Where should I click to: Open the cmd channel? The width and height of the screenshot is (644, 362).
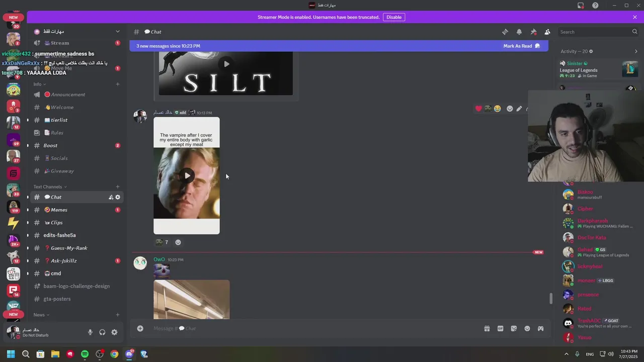[76, 274]
